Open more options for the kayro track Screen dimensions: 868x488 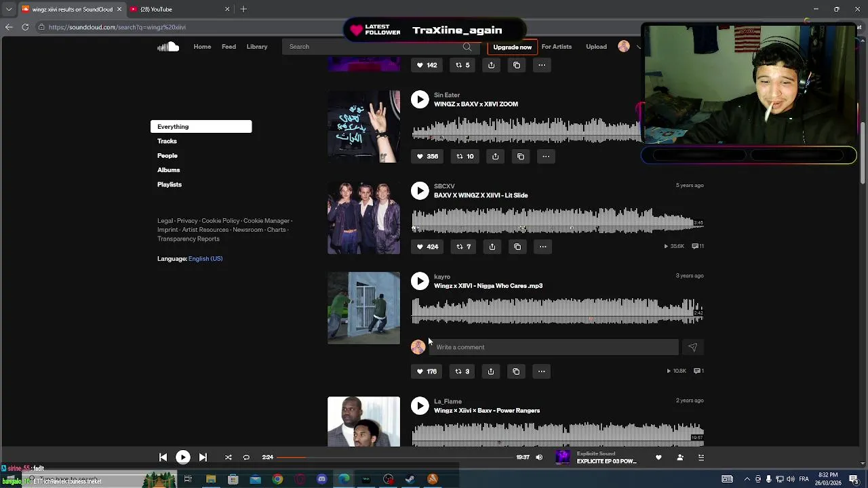(541, 371)
